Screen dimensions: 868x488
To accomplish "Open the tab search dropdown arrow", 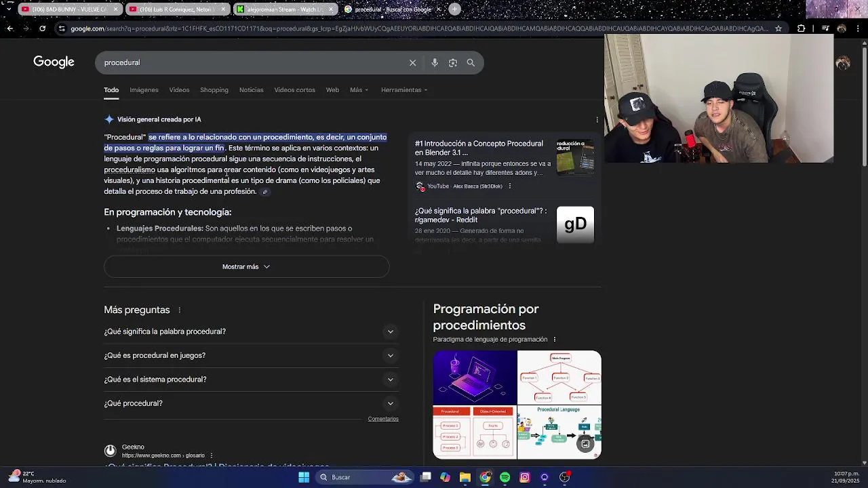I will (8, 9).
